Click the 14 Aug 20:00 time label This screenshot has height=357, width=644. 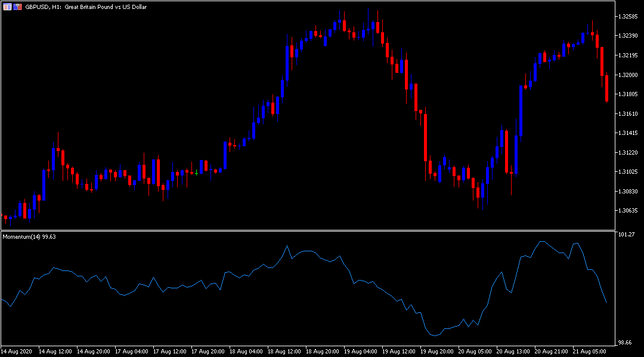coord(93,352)
